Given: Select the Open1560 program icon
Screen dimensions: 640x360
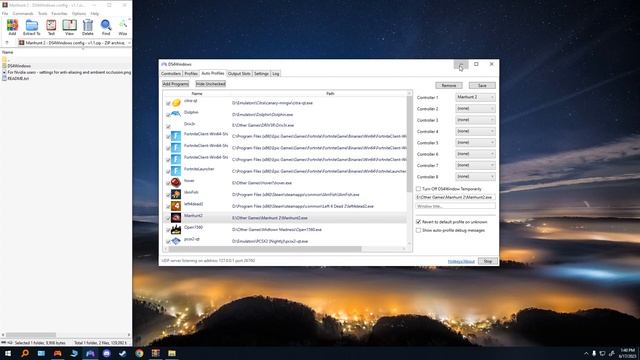Looking at the screenshot, I should pos(176,229).
